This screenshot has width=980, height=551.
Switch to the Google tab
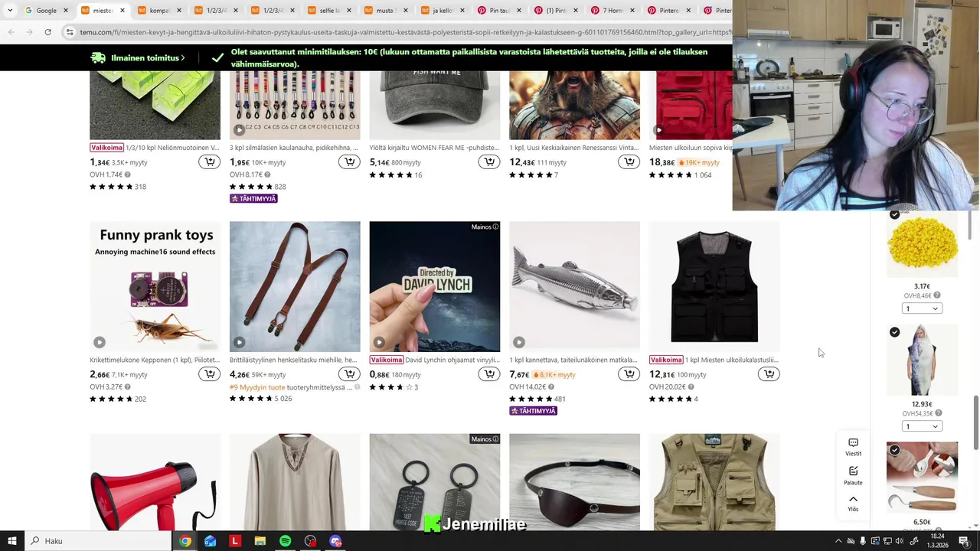(46, 11)
